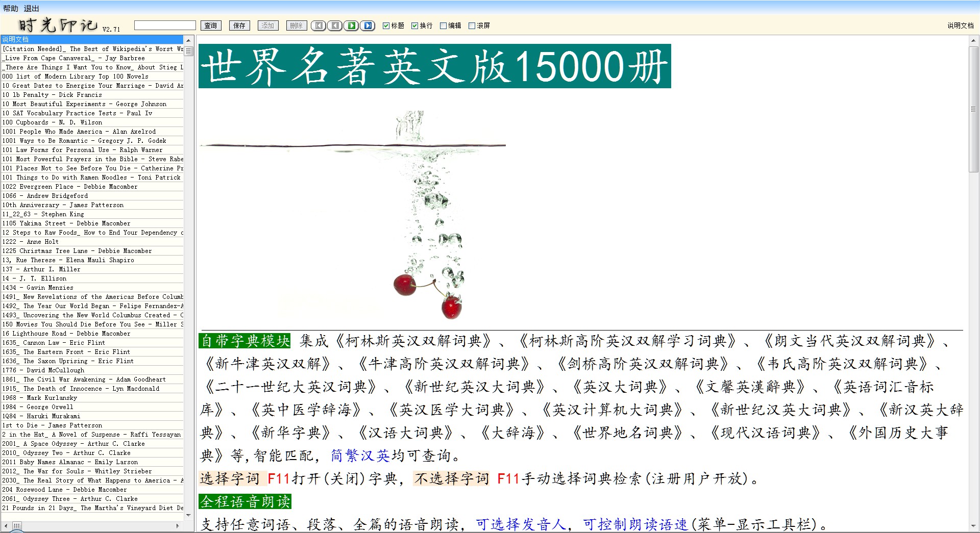This screenshot has height=533, width=980.
Task: Select 10th Anniversary - James Patterson
Action: click(92, 205)
